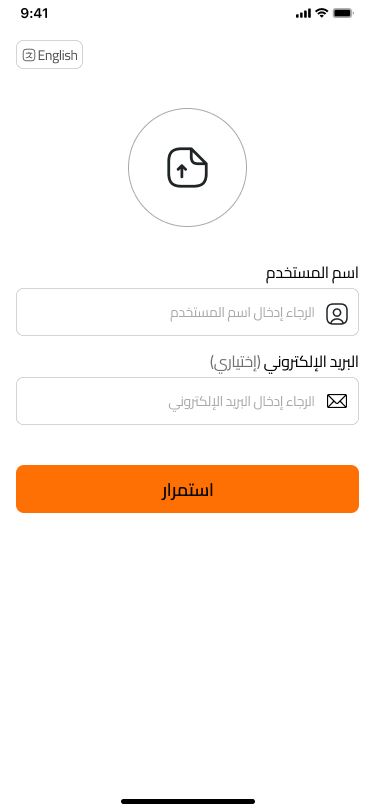Tap the cellular signal bars icon
This screenshot has width=375, height=812.
tap(304, 13)
